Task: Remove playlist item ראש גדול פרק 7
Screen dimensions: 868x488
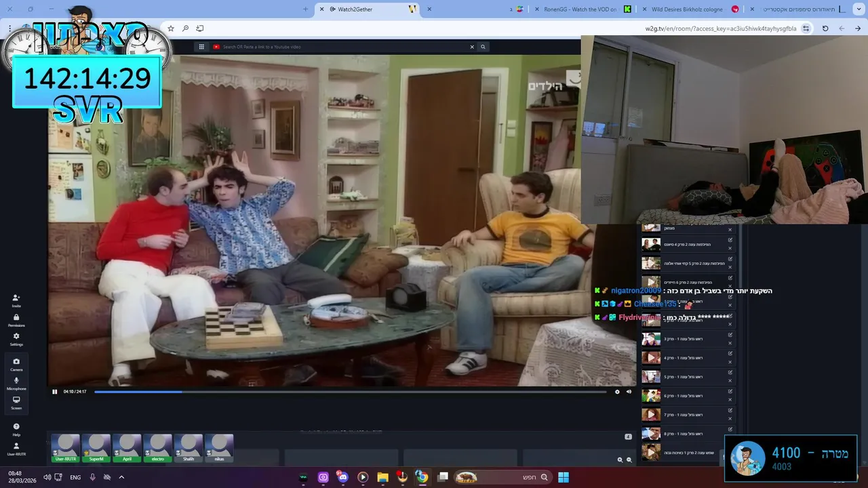Action: point(730,419)
